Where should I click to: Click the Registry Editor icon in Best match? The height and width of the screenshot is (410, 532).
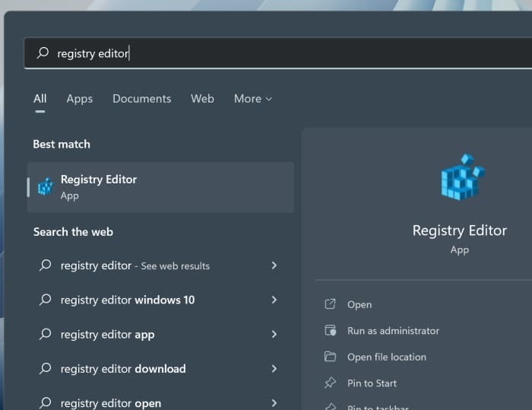point(46,186)
